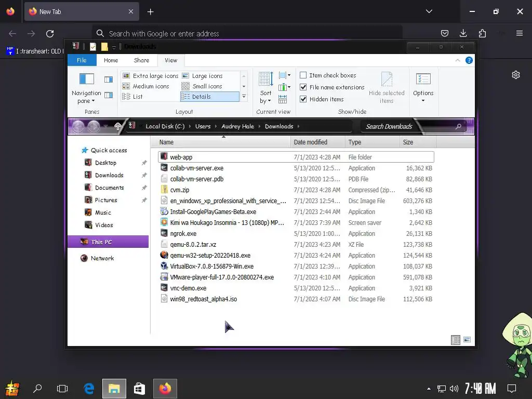Open Firefox Downloads toolbar icon
The width and height of the screenshot is (532, 399).
click(463, 33)
